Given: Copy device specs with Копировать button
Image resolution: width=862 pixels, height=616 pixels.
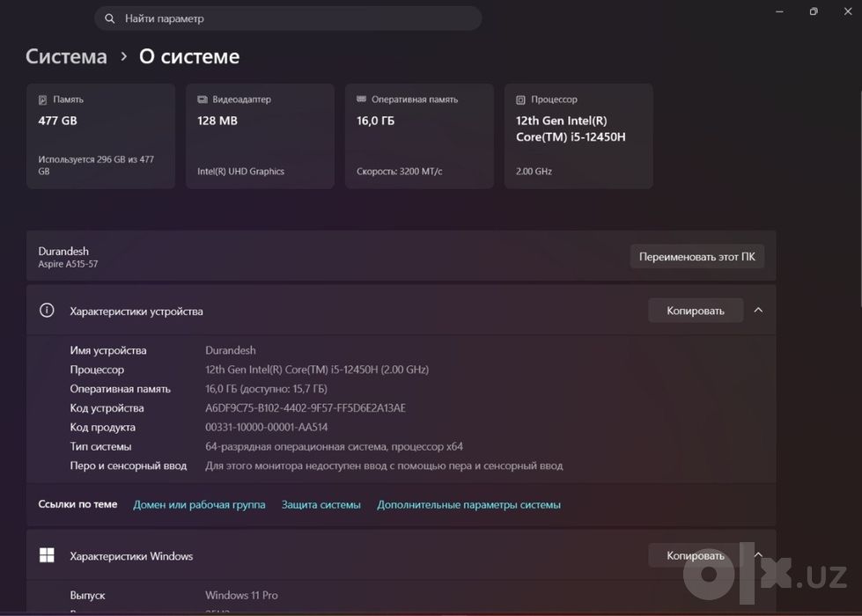Looking at the screenshot, I should [x=696, y=311].
